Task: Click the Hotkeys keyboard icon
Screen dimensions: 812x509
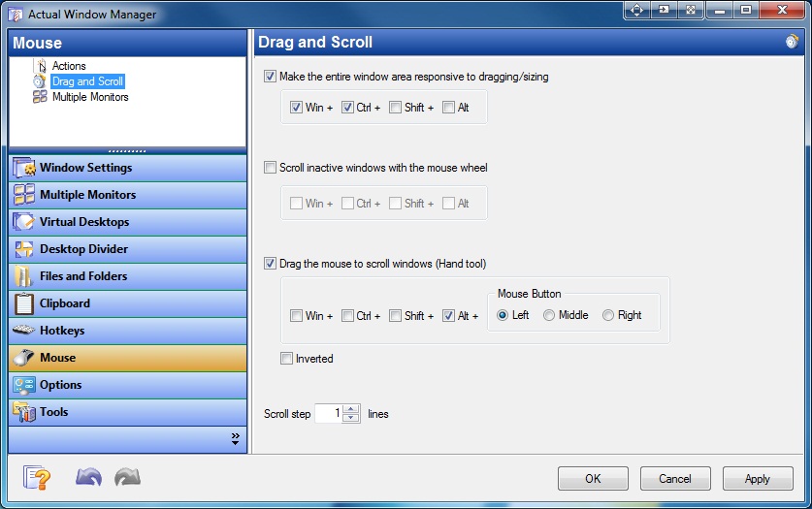Action: 24,330
